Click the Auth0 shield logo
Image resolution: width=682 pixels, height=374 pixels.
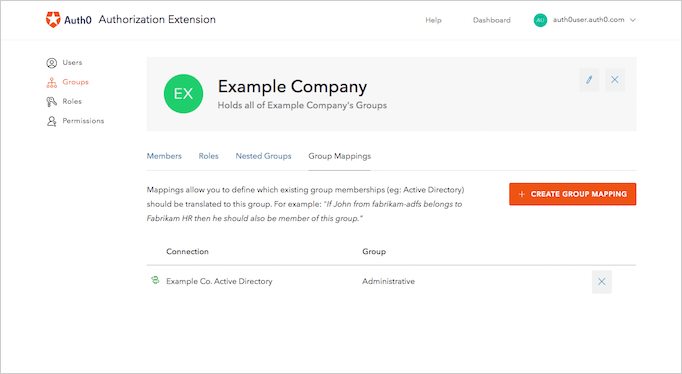coord(53,20)
